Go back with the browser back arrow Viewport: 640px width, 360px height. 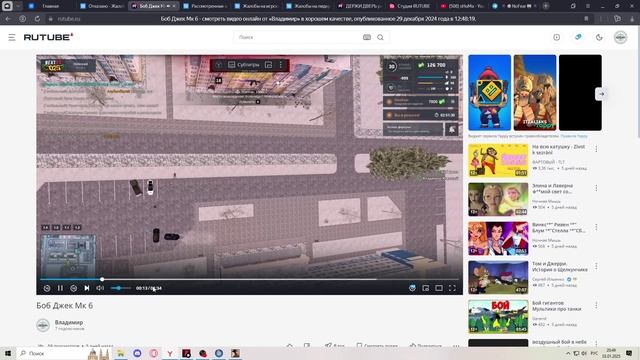point(8,19)
